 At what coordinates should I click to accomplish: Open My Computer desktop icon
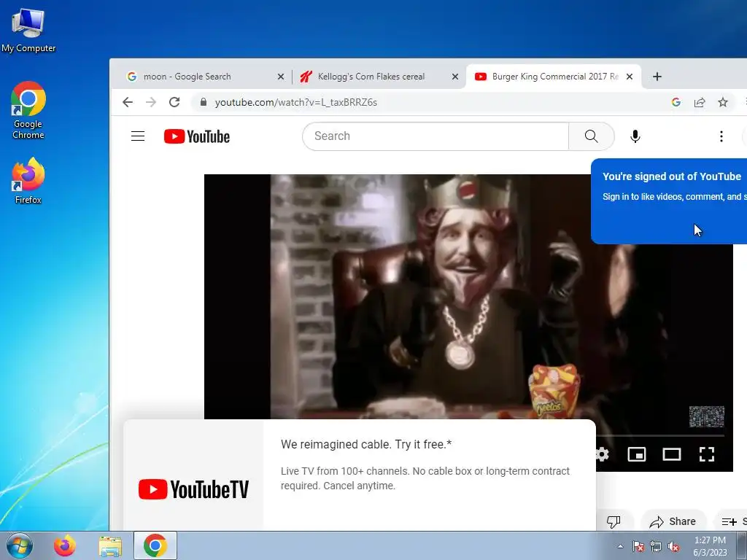[28, 29]
